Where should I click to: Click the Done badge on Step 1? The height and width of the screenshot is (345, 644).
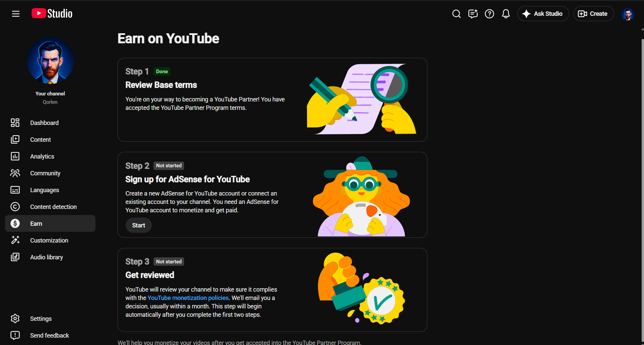click(162, 72)
